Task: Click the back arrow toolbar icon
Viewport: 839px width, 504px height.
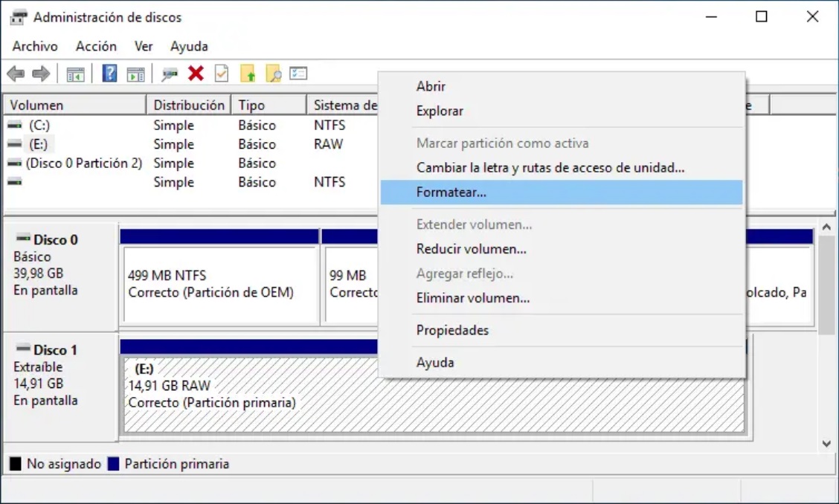Action: click(x=15, y=74)
